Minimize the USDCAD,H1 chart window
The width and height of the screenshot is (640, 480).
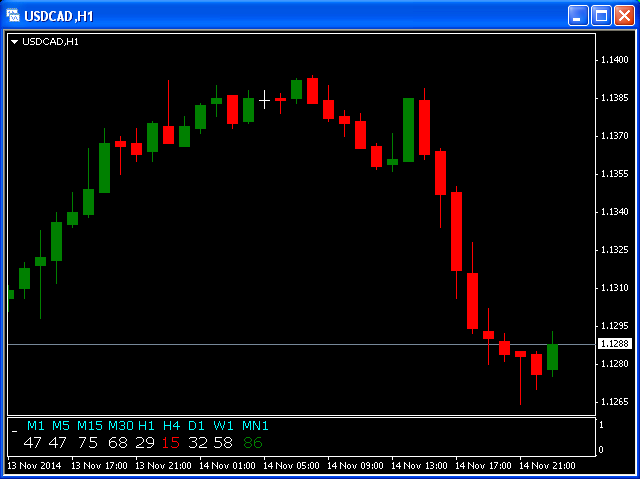(579, 15)
